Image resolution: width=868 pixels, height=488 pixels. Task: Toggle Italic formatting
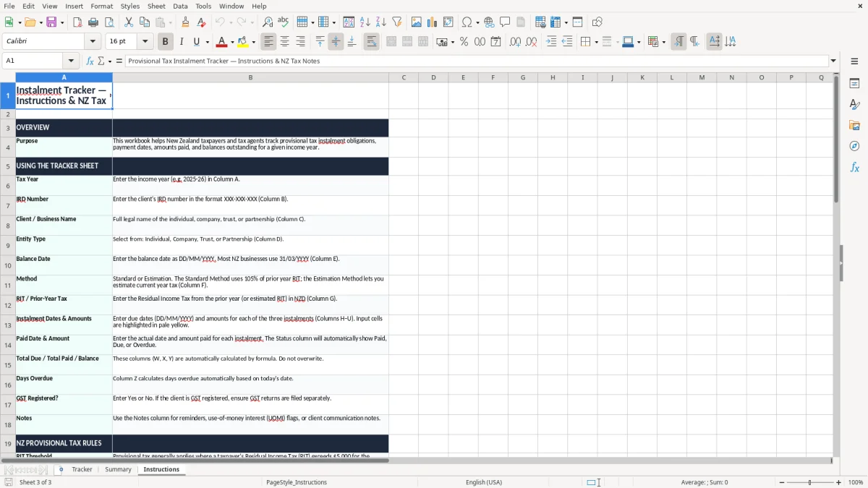coord(182,42)
